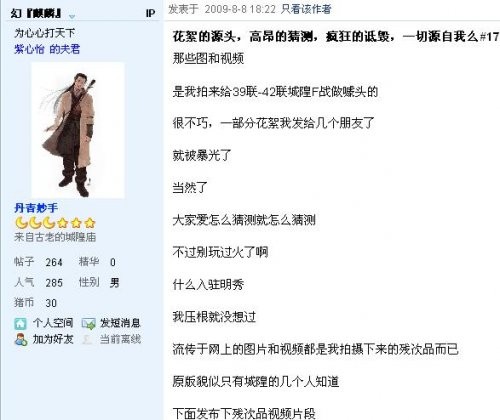Click the 个人空间 text link
This screenshot has width=500, height=420.
(53, 323)
